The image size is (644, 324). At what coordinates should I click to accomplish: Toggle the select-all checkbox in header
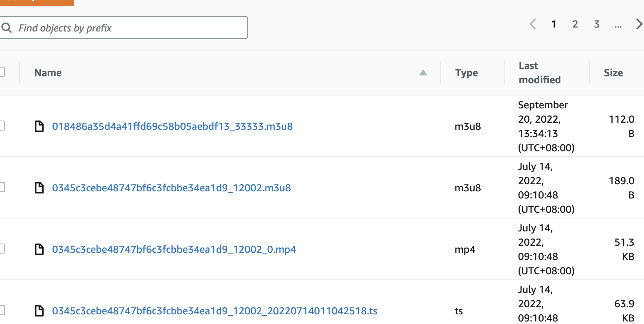(2, 72)
